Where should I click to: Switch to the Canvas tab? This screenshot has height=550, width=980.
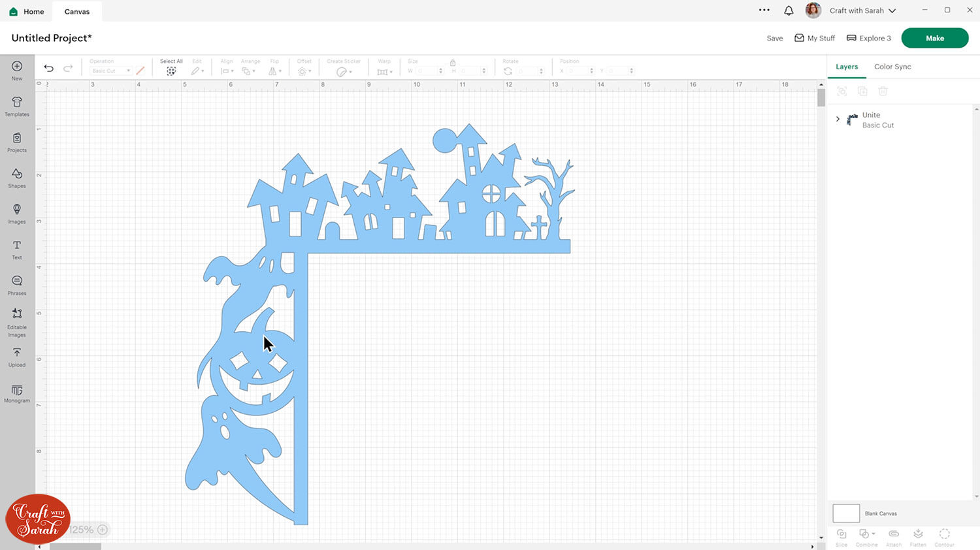click(77, 11)
